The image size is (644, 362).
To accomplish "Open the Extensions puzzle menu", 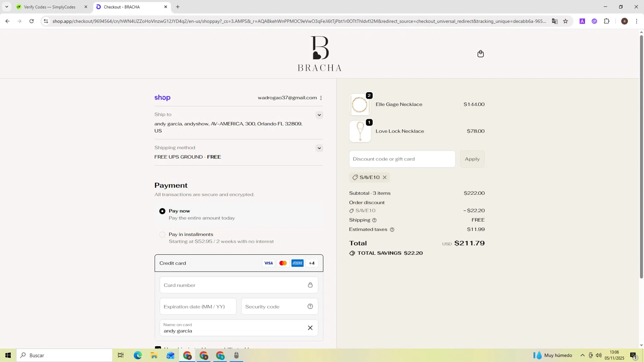I will [607, 21].
